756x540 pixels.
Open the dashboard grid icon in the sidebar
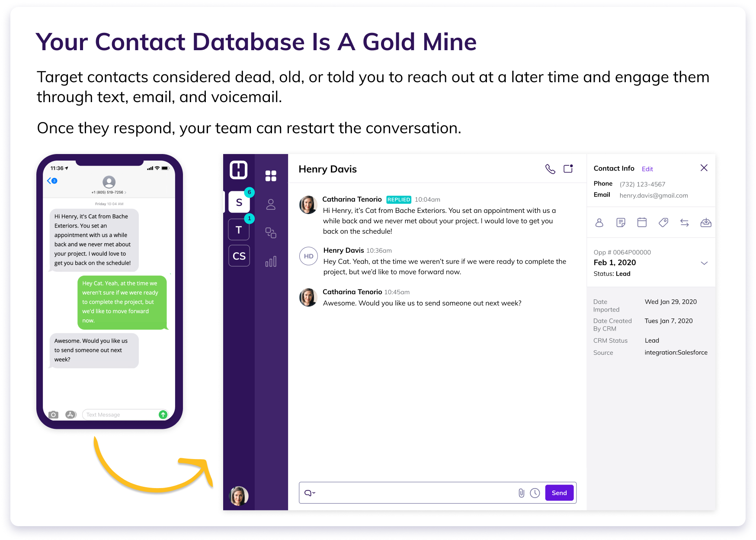pos(271,176)
